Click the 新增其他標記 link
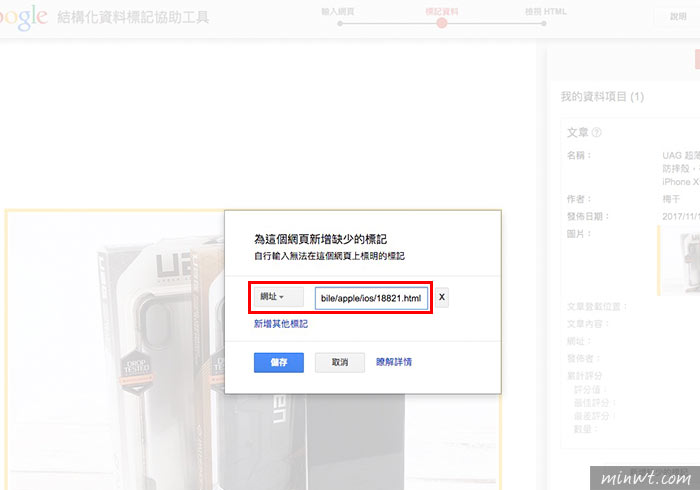Image resolution: width=700 pixels, height=490 pixels. 281,324
